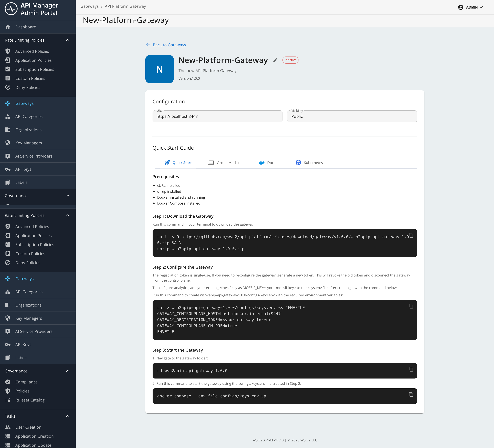Viewport: 494px width, 448px height.
Task: Click API Platform Gateway breadcrumb
Action: (x=125, y=6)
